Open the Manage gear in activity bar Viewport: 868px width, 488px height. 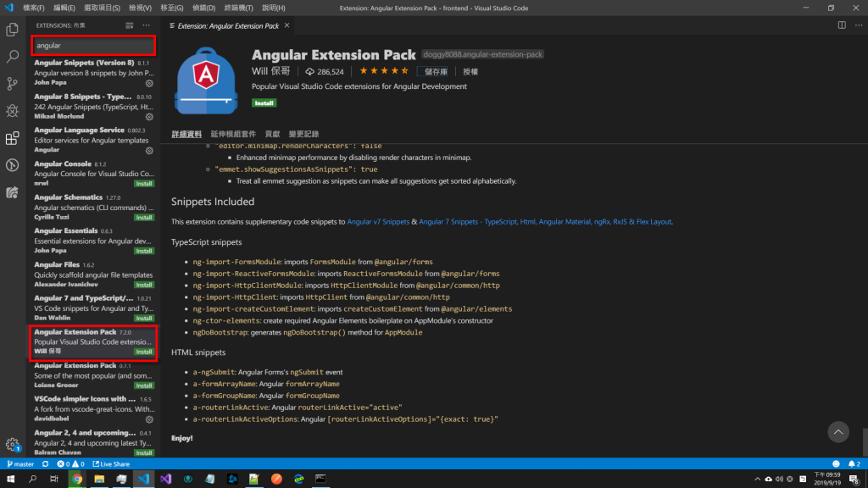[12, 444]
